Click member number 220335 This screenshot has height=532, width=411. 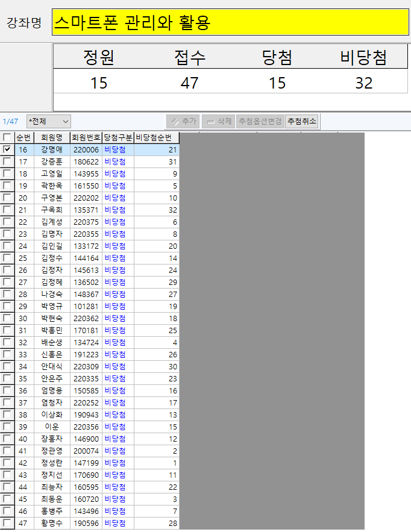(86, 378)
